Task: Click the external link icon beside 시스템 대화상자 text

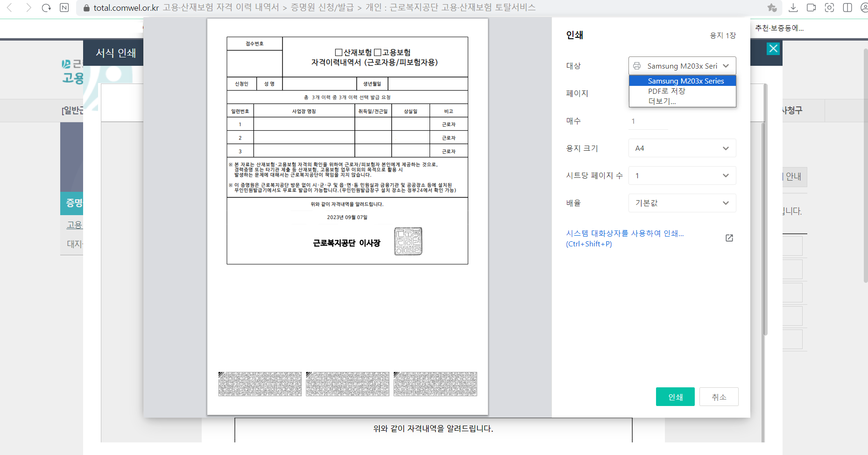Action: [x=729, y=238]
